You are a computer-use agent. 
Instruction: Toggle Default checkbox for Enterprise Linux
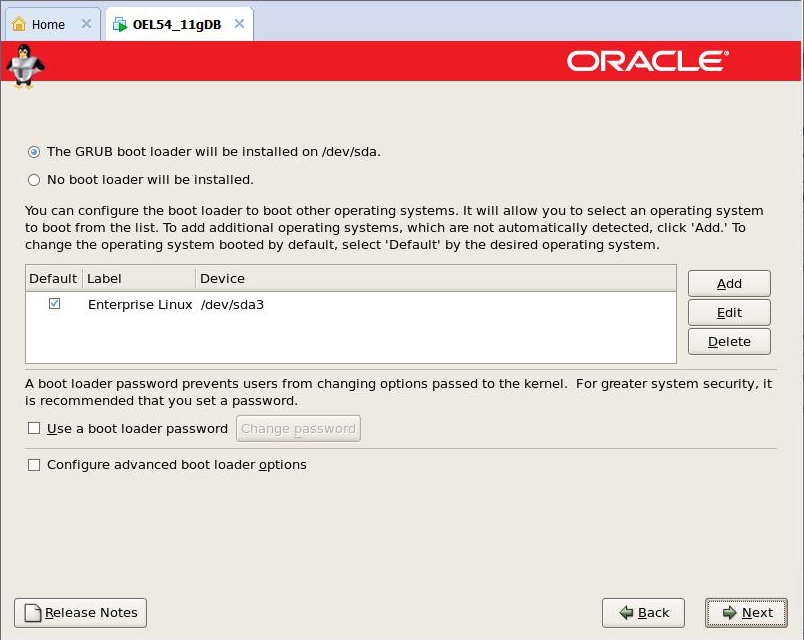coord(54,304)
